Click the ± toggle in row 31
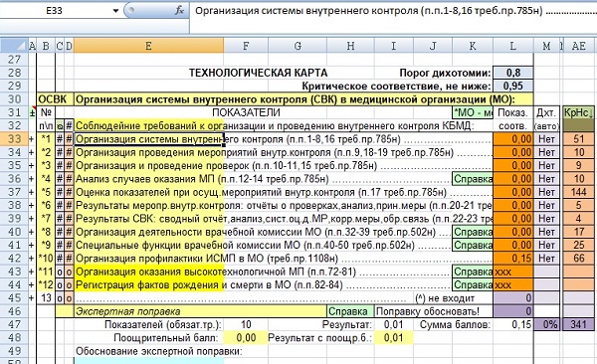597x364 pixels. 32,113
